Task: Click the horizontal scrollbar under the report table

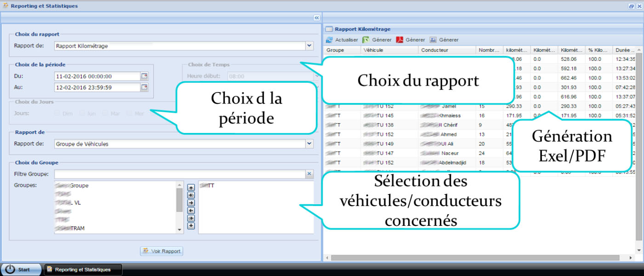Action: [x=460, y=258]
